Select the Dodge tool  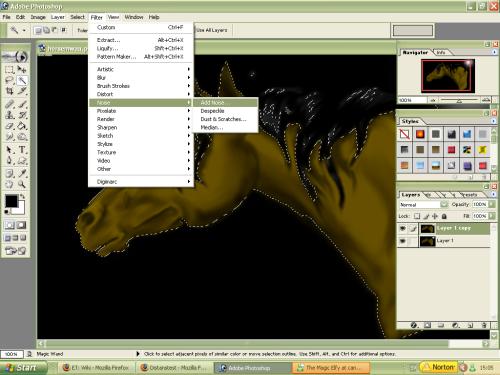point(22,137)
